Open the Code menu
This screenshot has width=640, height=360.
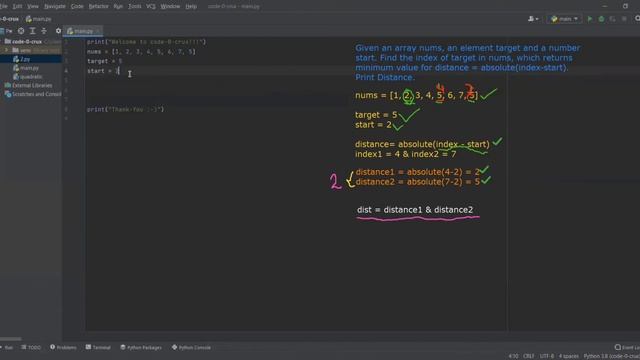point(77,7)
